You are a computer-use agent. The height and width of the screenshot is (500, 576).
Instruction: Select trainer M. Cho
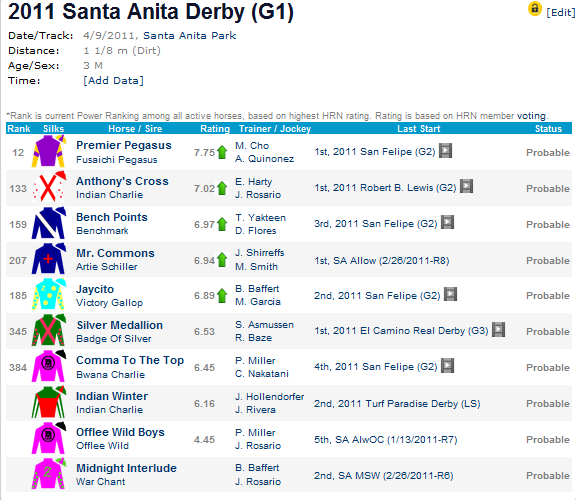[252, 146]
